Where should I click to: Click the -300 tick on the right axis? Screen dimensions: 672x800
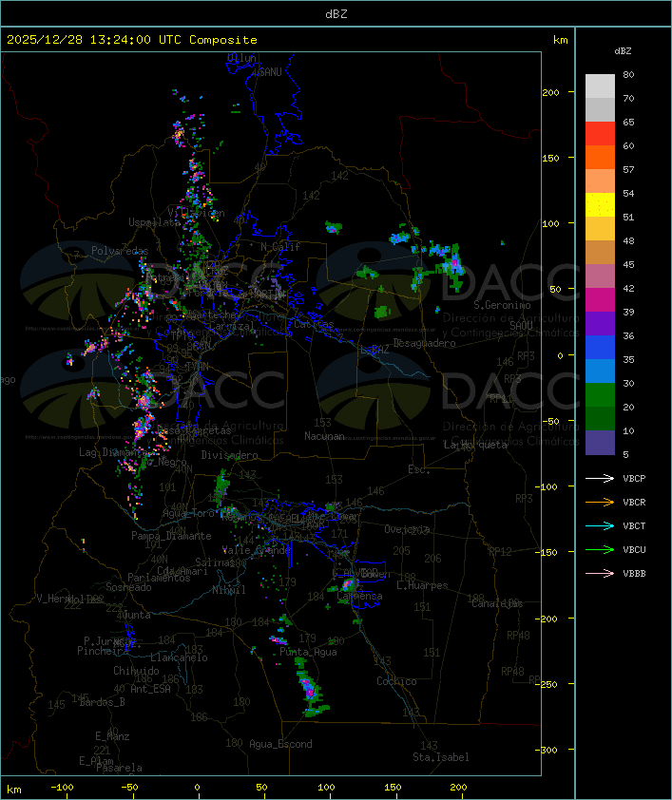(x=547, y=750)
